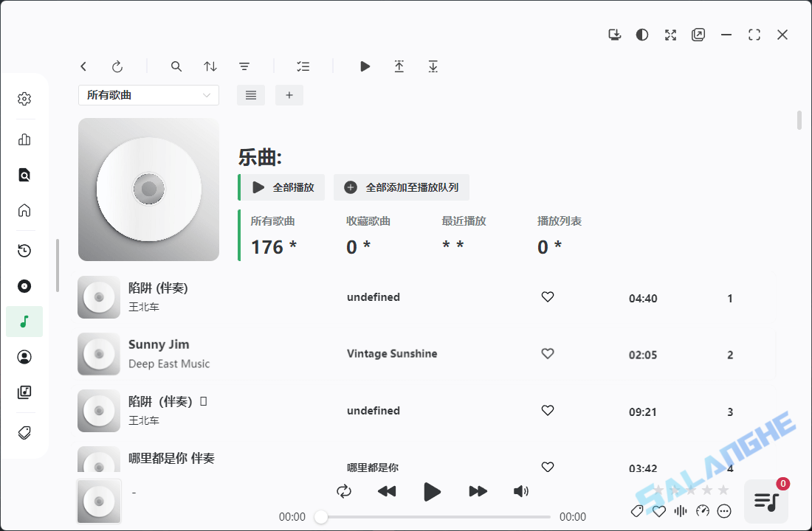Select the home icon in the sidebar

click(x=24, y=210)
